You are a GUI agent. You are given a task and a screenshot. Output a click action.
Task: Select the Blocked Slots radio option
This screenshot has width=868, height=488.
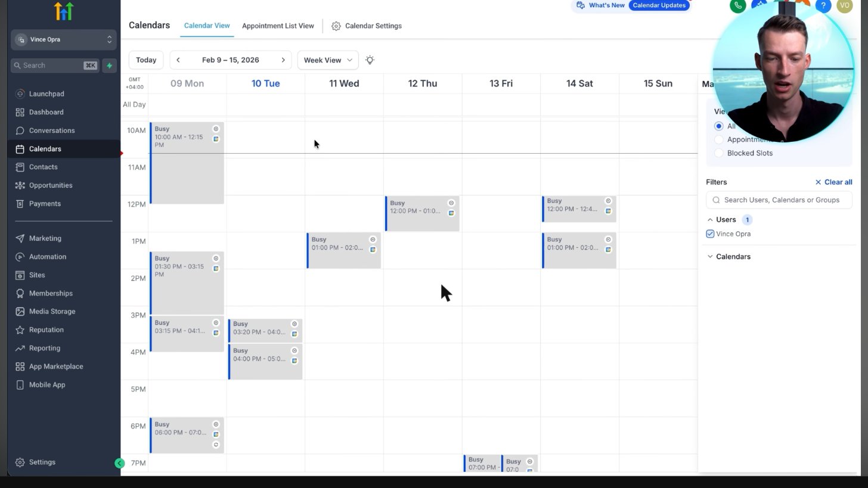point(718,153)
